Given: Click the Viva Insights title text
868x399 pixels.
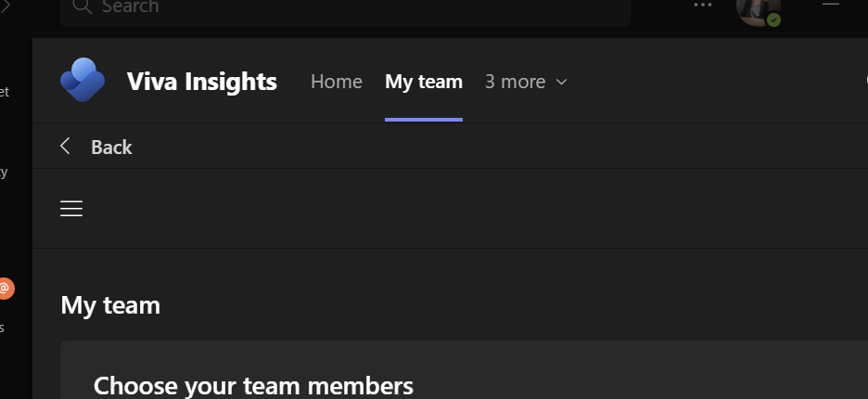Looking at the screenshot, I should [x=201, y=82].
